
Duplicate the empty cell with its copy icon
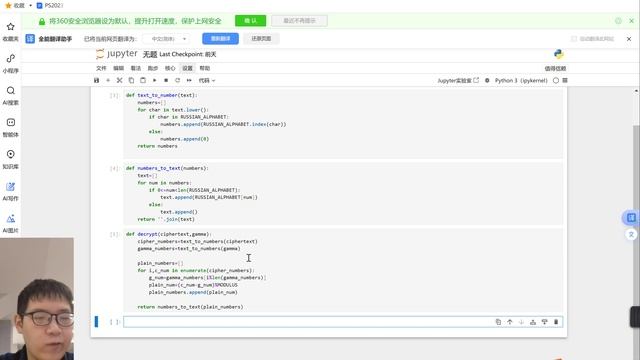coord(498,322)
